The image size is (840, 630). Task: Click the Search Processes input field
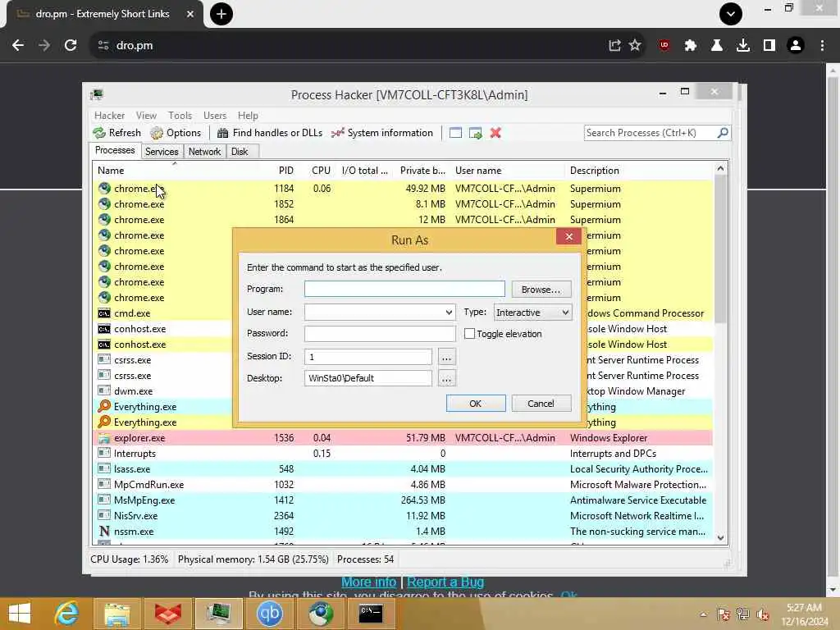click(651, 133)
